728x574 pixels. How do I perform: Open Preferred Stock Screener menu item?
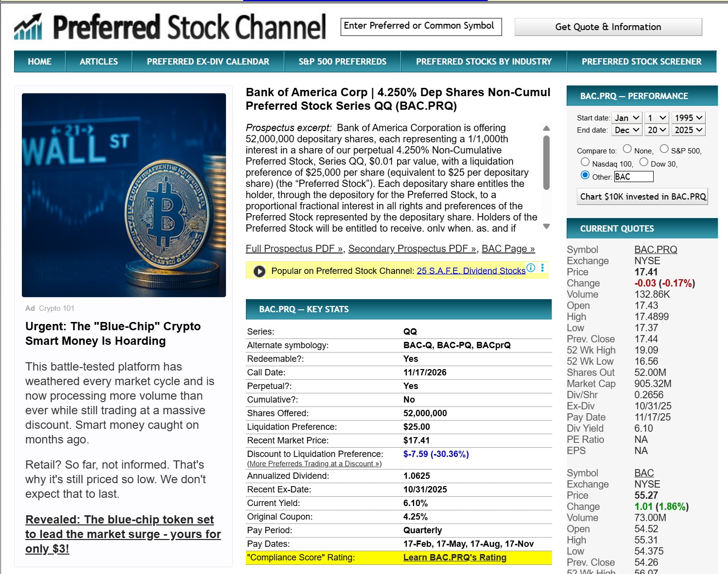pos(641,62)
